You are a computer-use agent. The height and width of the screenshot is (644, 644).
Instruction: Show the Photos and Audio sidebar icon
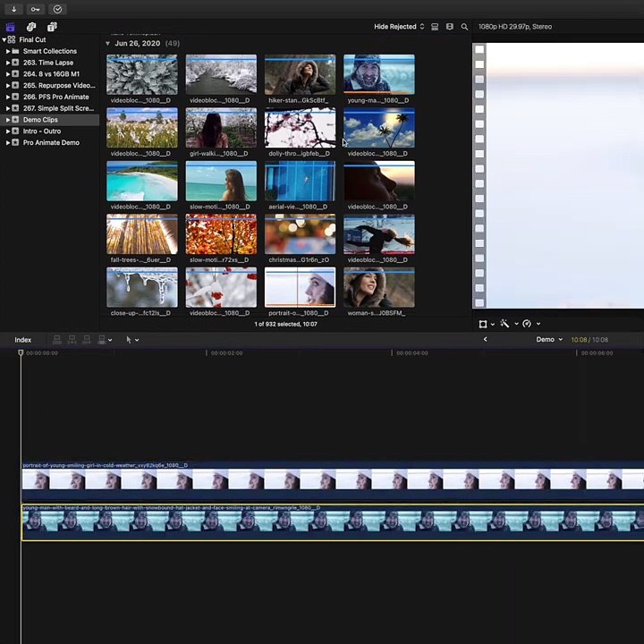tap(31, 27)
